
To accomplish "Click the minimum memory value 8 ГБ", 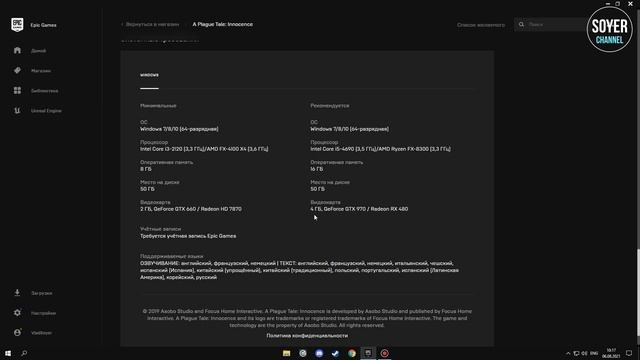I will [x=146, y=169].
